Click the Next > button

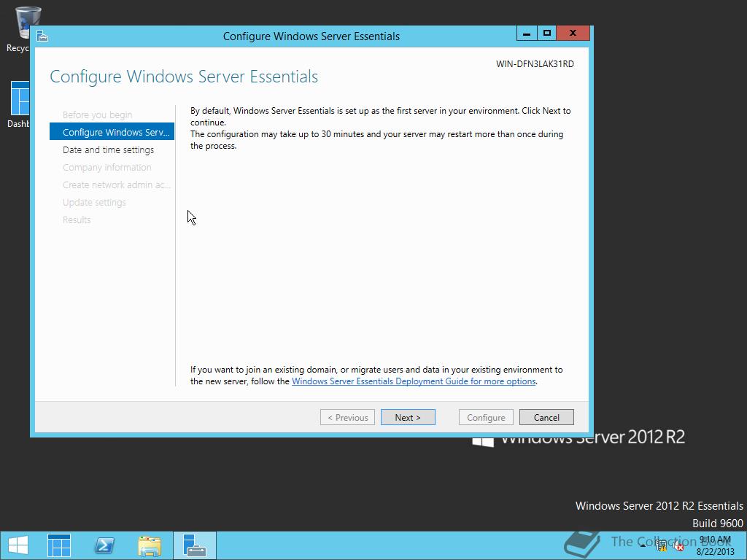pyautogui.click(x=408, y=417)
